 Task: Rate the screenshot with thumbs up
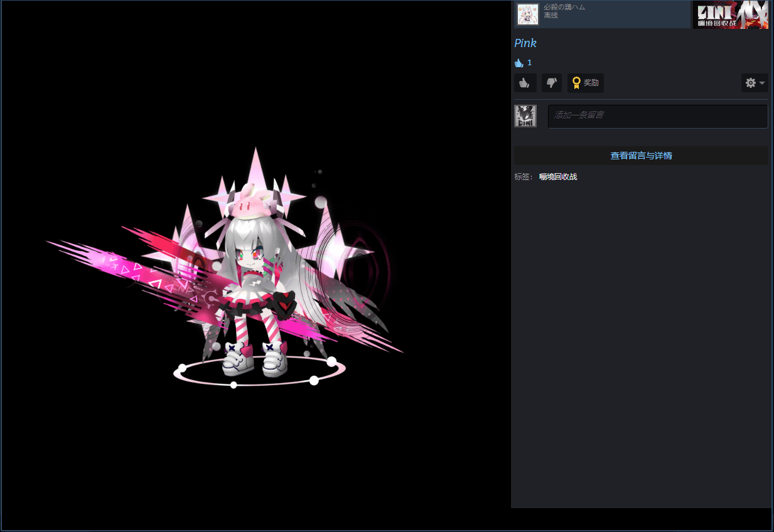tap(525, 83)
